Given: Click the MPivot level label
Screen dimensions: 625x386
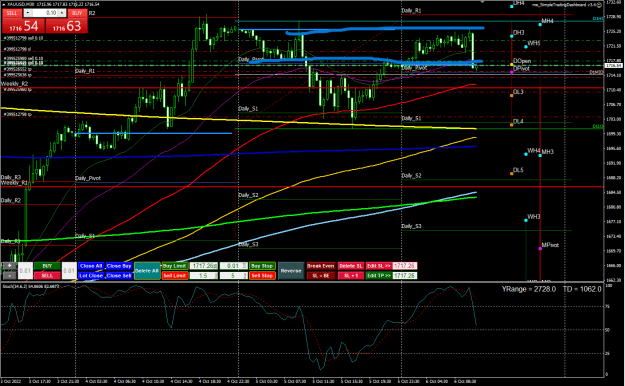Looking at the screenshot, I should point(550,245).
